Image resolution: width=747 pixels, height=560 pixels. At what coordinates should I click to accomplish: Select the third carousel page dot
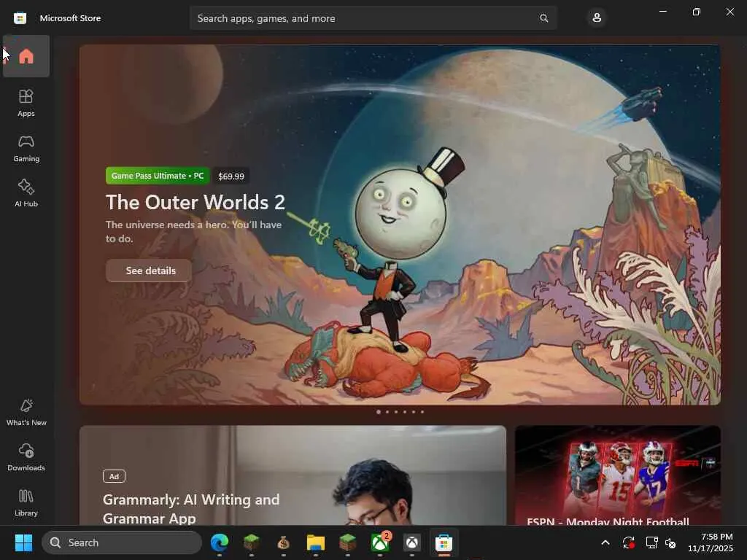tap(396, 412)
